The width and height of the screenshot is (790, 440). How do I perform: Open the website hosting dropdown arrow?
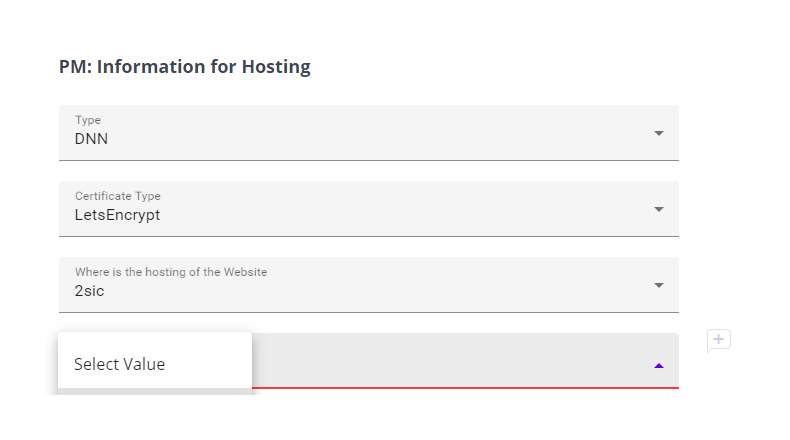pos(658,285)
